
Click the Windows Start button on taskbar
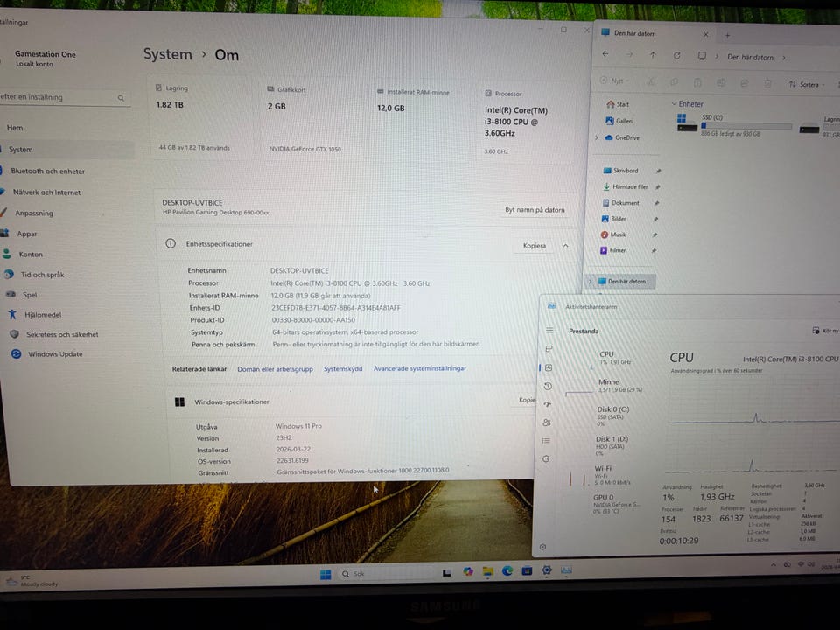click(x=325, y=574)
